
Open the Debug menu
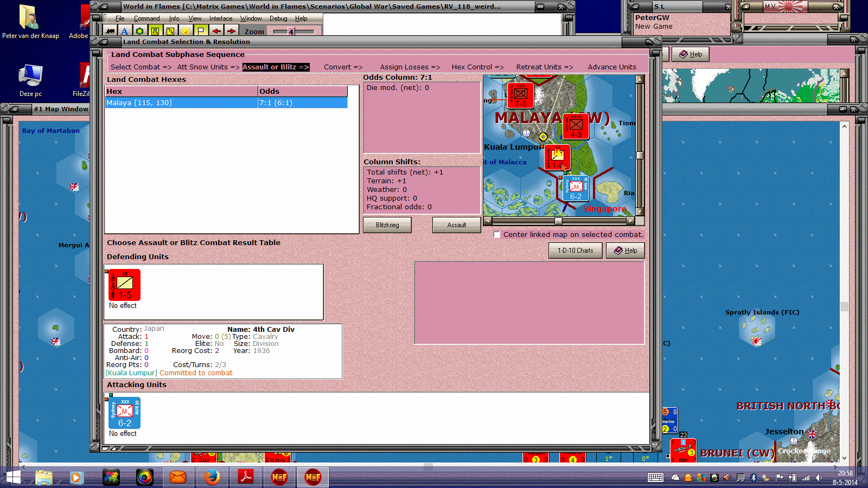point(278,18)
